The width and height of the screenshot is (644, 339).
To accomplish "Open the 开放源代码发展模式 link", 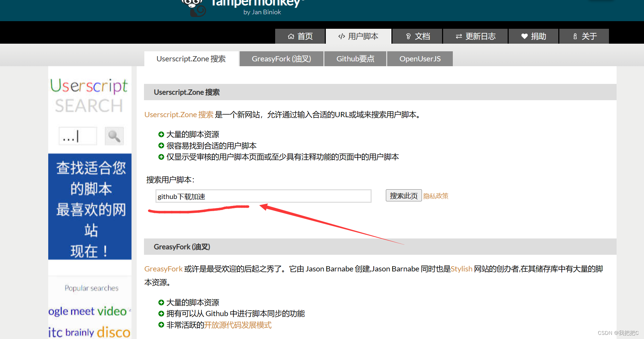I will pyautogui.click(x=238, y=325).
